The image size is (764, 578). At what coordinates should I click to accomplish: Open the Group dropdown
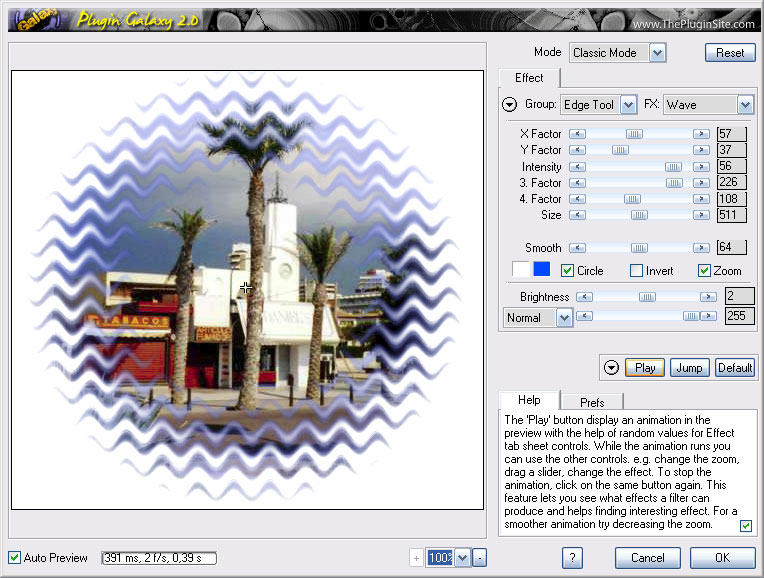tap(629, 105)
